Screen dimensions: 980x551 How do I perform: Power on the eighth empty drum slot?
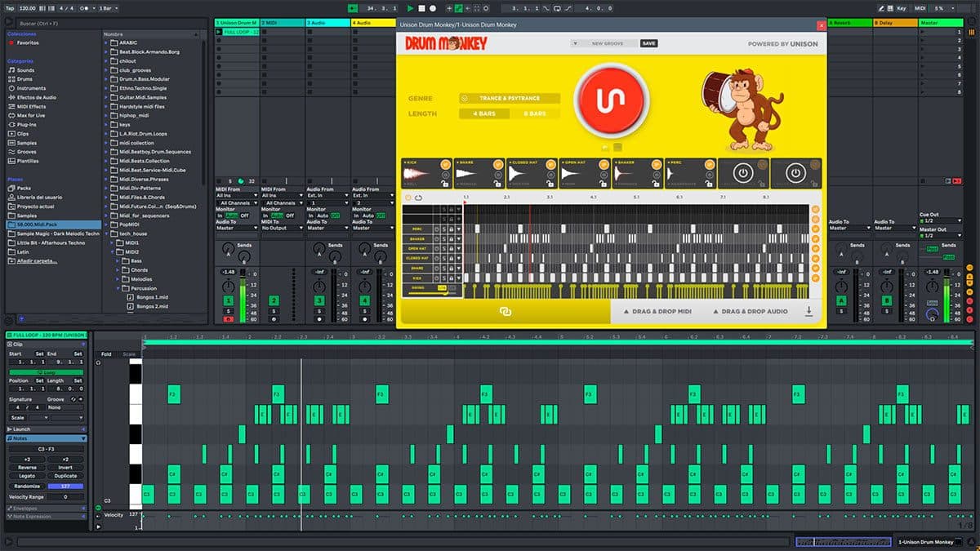795,173
